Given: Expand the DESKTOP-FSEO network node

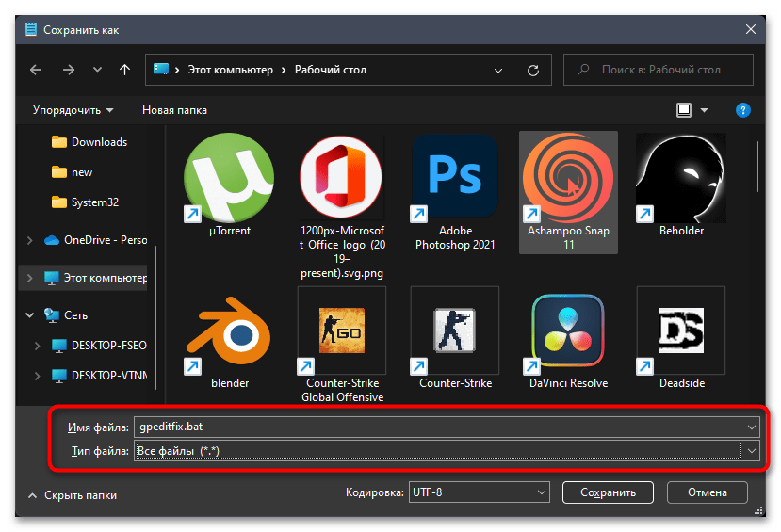Looking at the screenshot, I should pos(37,346).
